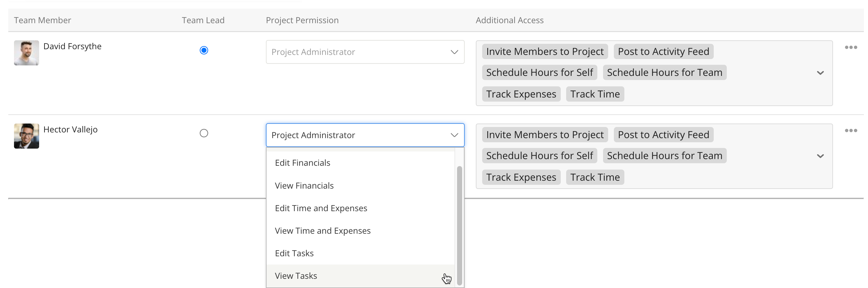Expand Hector Vallejo's Additional Access chevron
Screen dimensions: 868x288
tap(820, 156)
